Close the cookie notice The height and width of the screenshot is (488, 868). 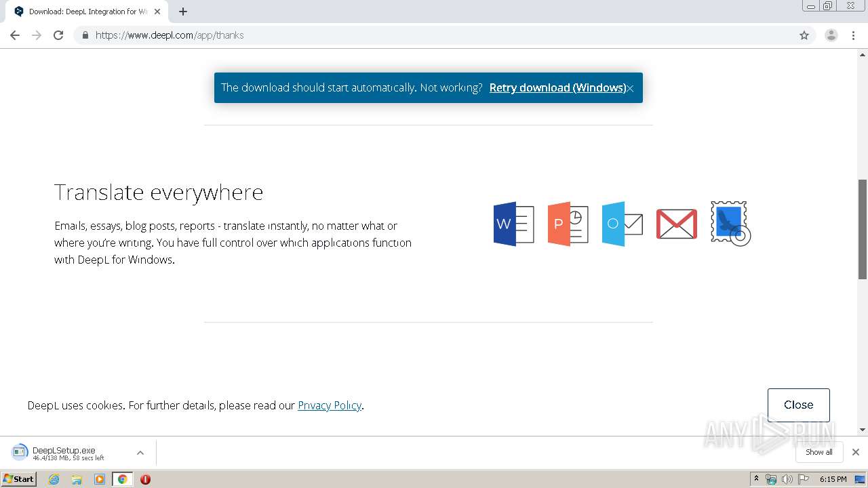(798, 405)
